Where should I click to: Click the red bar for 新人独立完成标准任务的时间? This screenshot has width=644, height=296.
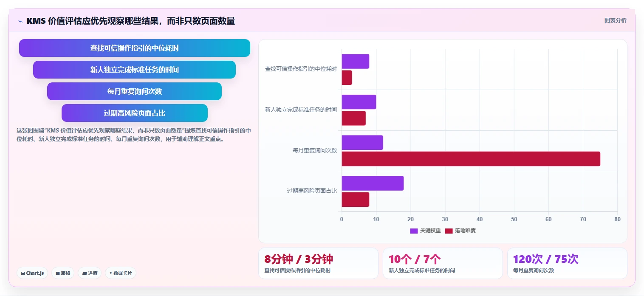pos(354,118)
